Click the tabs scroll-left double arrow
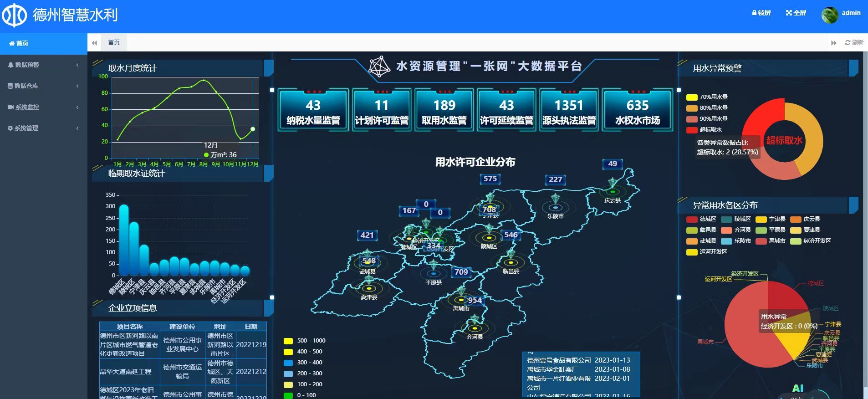 click(94, 43)
